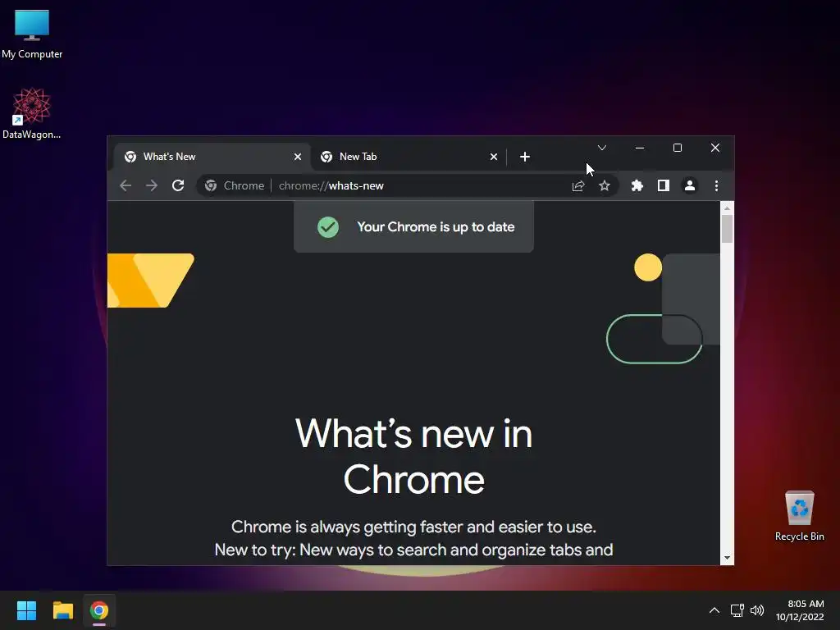Close the Chrome window
Viewport: 840px width, 630px height.
(715, 148)
